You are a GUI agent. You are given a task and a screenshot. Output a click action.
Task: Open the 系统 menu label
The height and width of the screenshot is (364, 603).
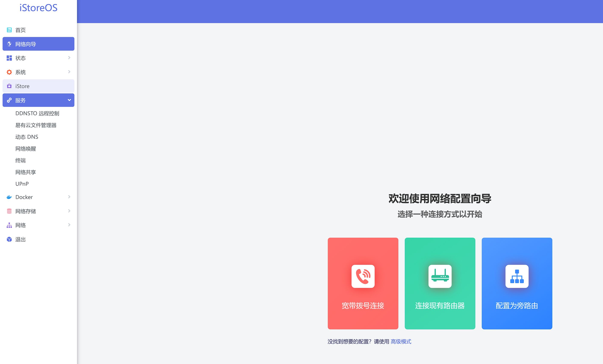tap(20, 72)
